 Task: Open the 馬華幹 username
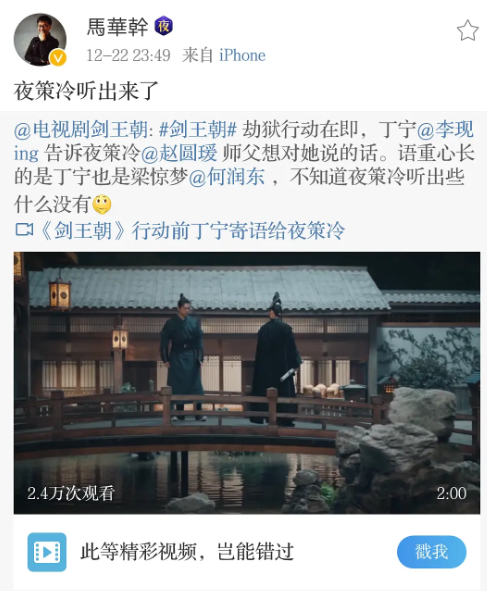pos(117,27)
